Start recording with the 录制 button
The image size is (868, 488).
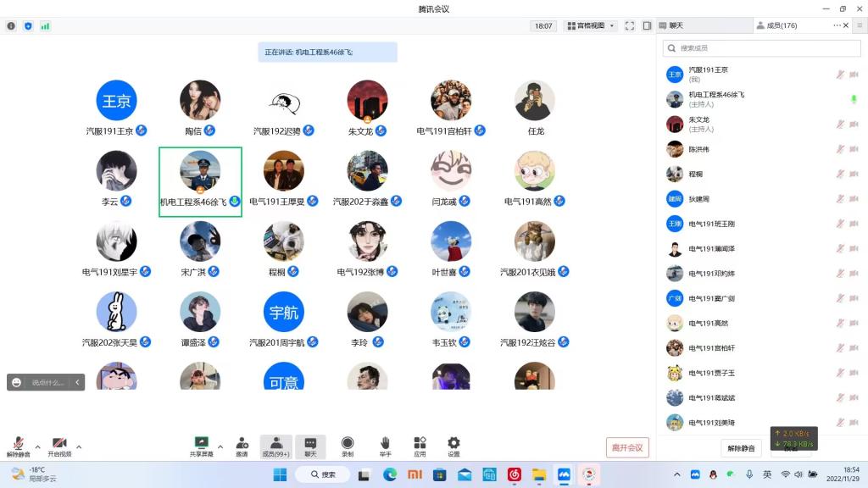click(348, 443)
